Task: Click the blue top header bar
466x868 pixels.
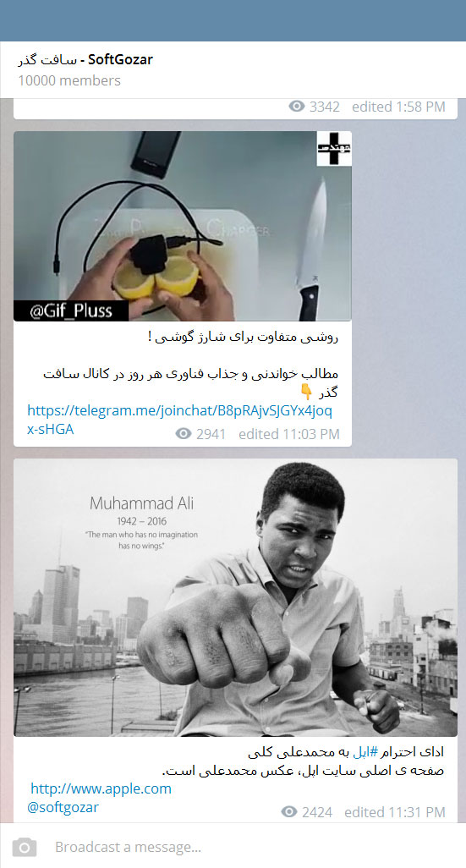Action: coord(233,20)
